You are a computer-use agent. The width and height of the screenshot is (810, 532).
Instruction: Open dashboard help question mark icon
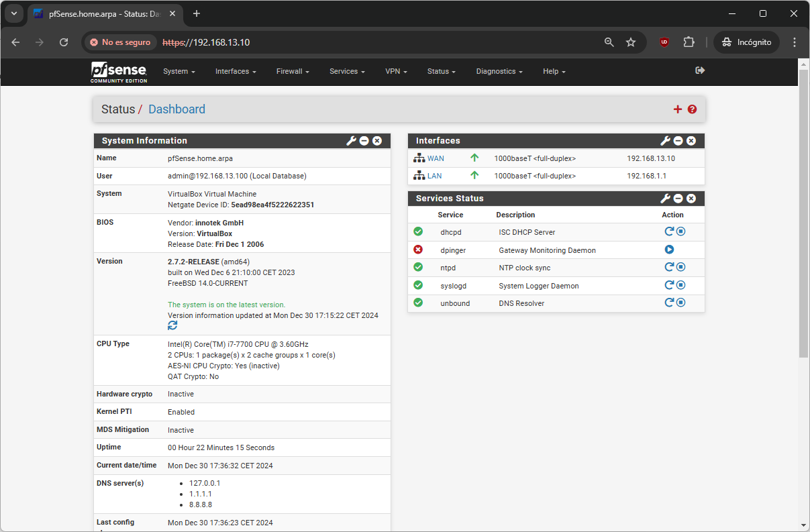click(692, 109)
